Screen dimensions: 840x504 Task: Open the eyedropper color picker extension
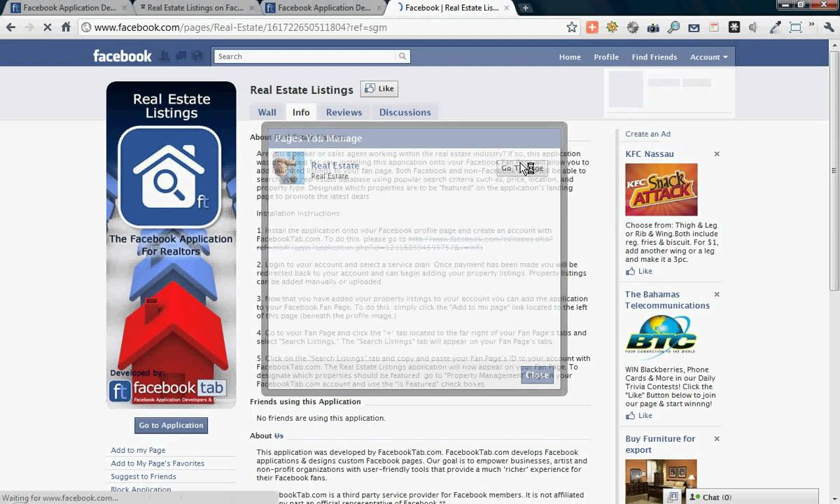775,27
